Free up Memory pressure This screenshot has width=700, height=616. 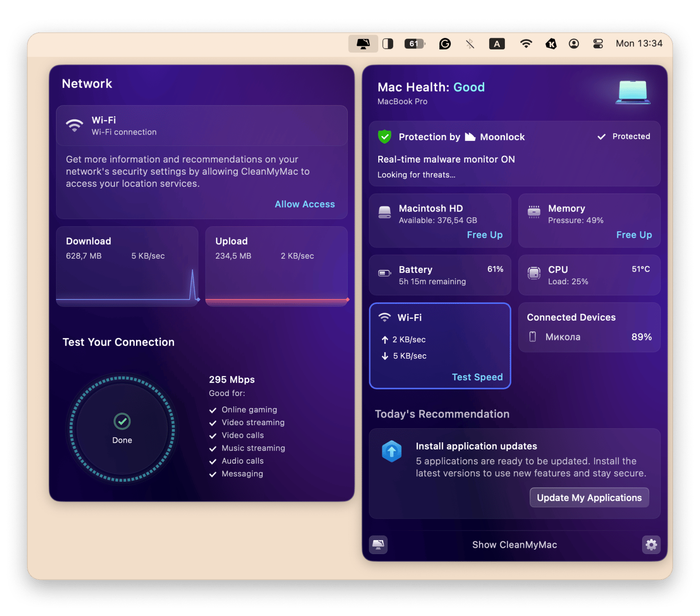click(634, 235)
